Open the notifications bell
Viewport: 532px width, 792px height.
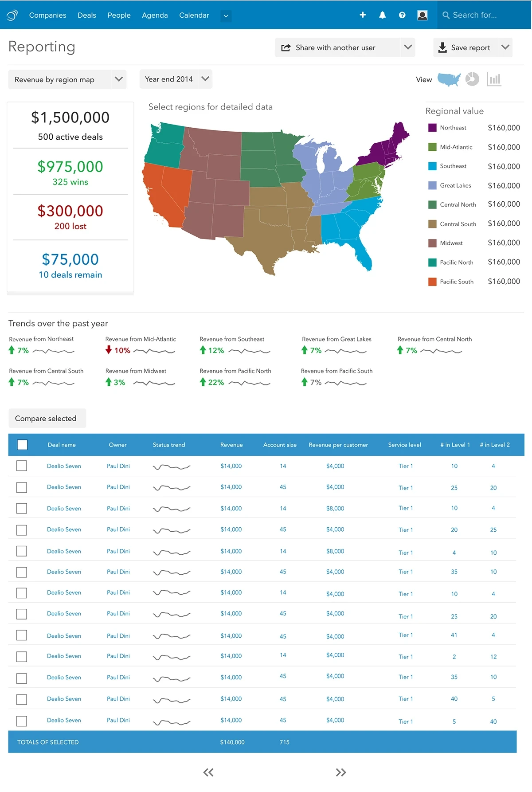pyautogui.click(x=382, y=15)
